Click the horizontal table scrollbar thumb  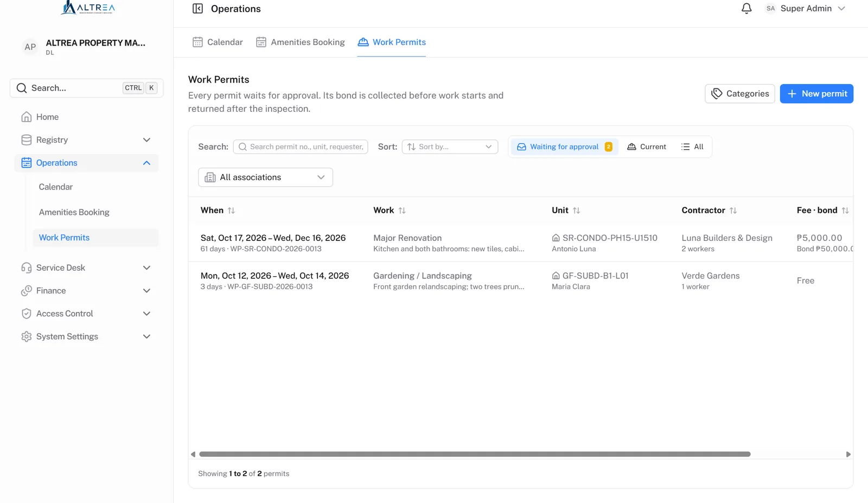pyautogui.click(x=475, y=454)
